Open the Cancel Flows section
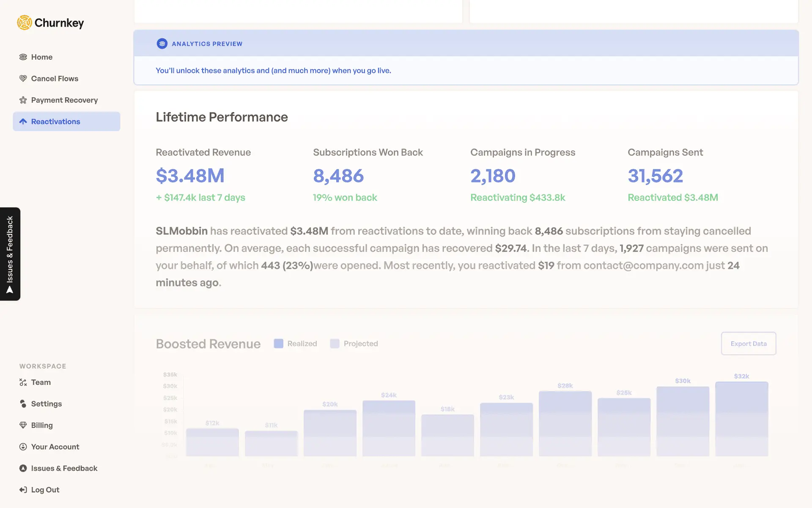The image size is (812, 508). [x=55, y=79]
